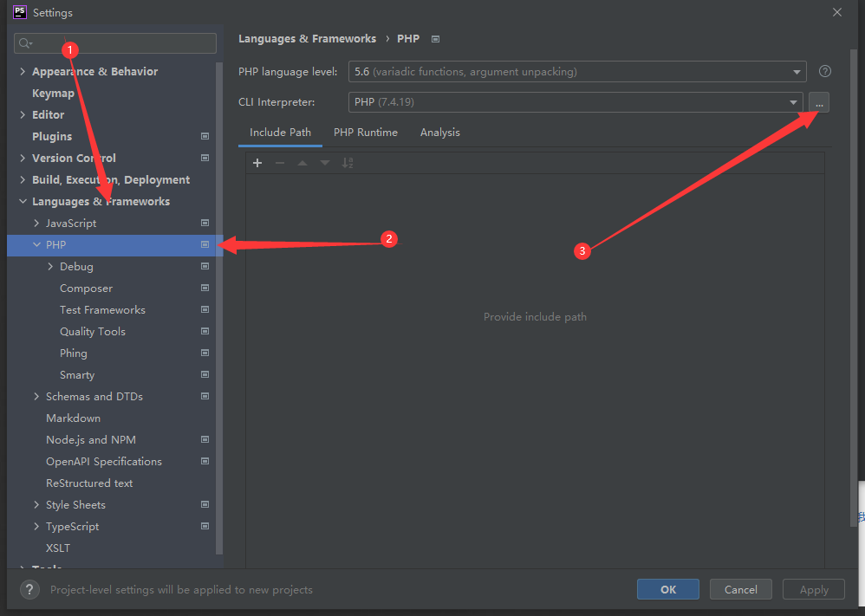865x616 pixels.
Task: Click the add include path plus icon
Action: tap(257, 163)
